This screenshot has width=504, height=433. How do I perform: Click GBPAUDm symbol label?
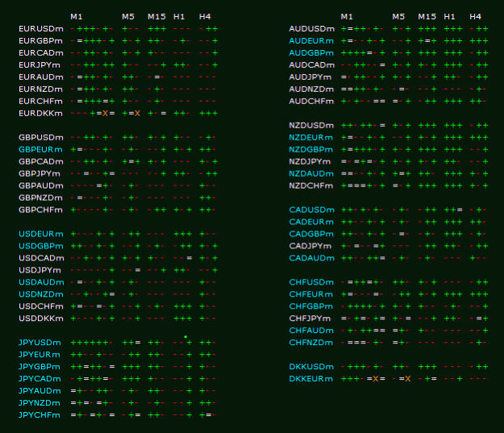tap(41, 185)
